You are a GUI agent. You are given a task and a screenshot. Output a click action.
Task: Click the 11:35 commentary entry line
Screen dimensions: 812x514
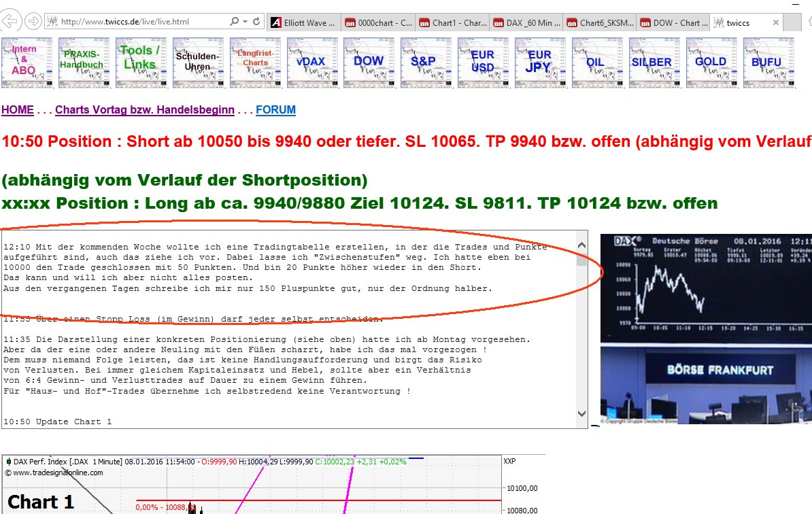(x=267, y=339)
